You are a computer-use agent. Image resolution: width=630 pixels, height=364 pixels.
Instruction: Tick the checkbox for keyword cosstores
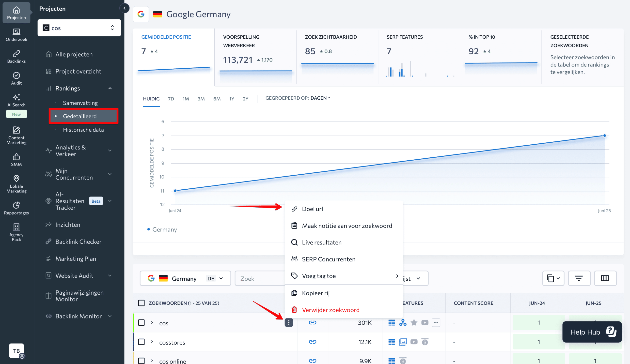click(142, 342)
